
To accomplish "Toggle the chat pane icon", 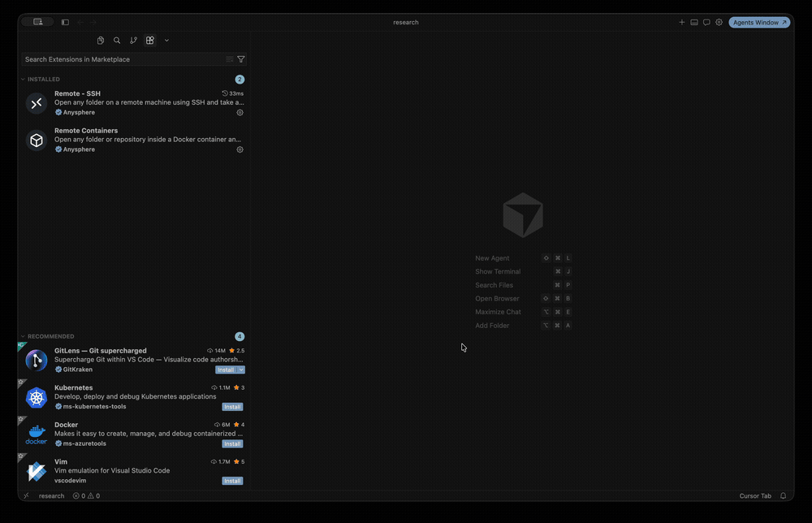I will pyautogui.click(x=706, y=22).
